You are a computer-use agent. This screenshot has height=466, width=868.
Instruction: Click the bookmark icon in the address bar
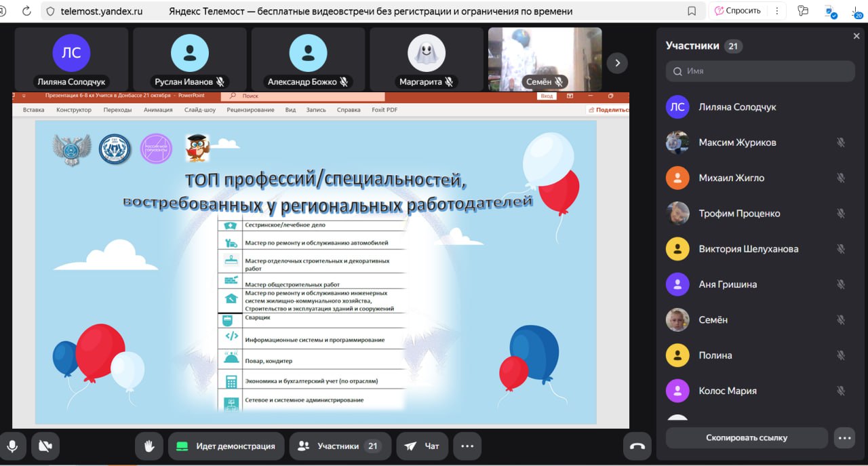tap(692, 11)
